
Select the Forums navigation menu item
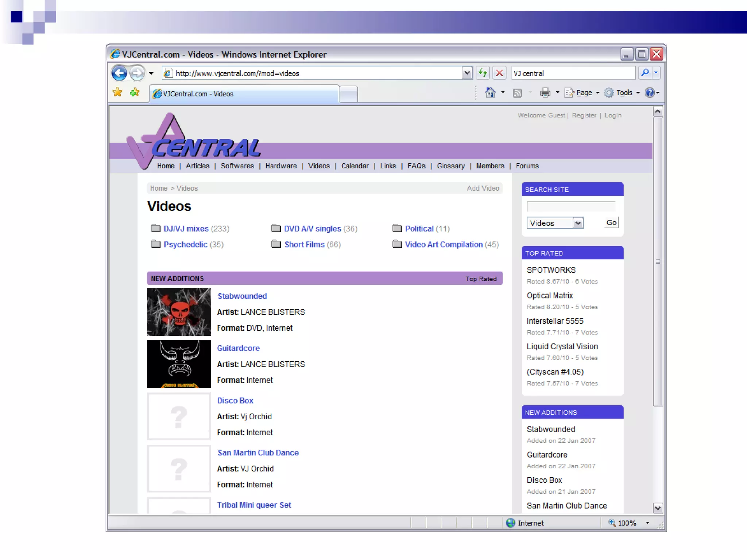point(527,166)
